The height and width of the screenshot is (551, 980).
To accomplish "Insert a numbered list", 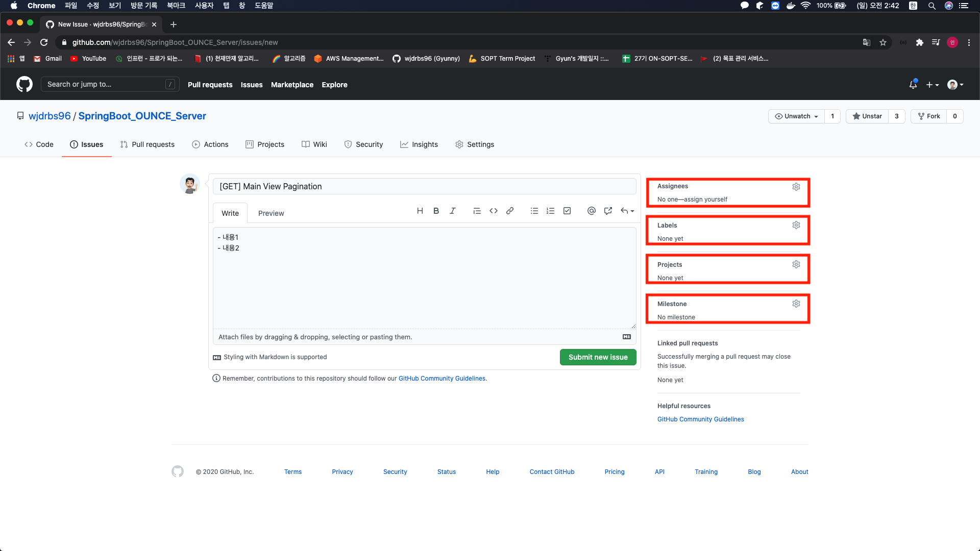I will tap(550, 211).
